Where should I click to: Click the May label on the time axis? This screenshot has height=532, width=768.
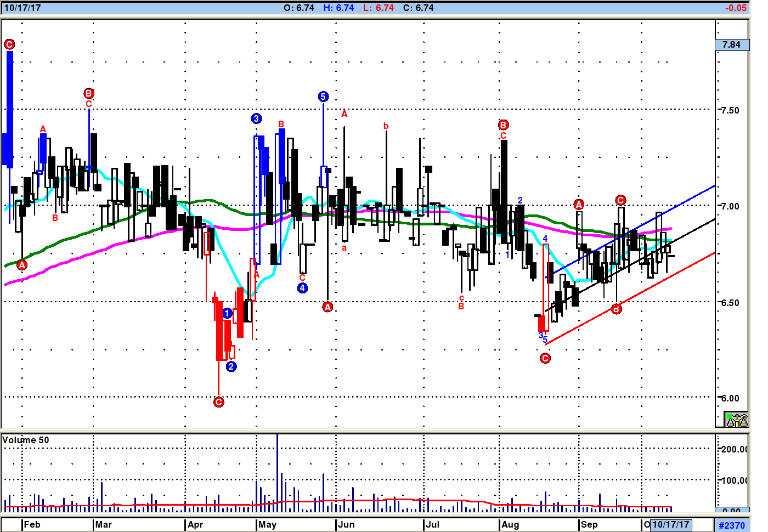pyautogui.click(x=268, y=524)
